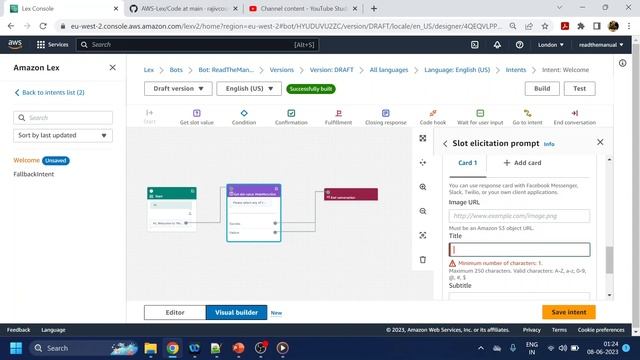Click the Build button
Screen dimensions: 640x360
pos(542,89)
